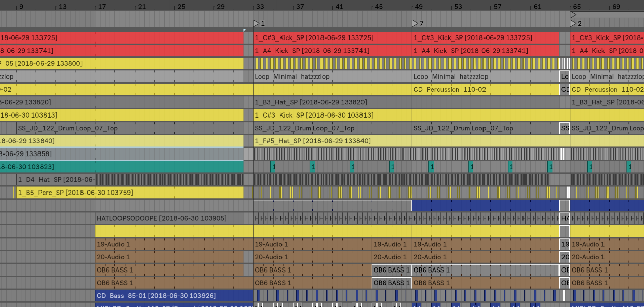Select 20-Audio 1 clip starting at bar 45
Viewport: 644px width, 307px height.
(392, 257)
